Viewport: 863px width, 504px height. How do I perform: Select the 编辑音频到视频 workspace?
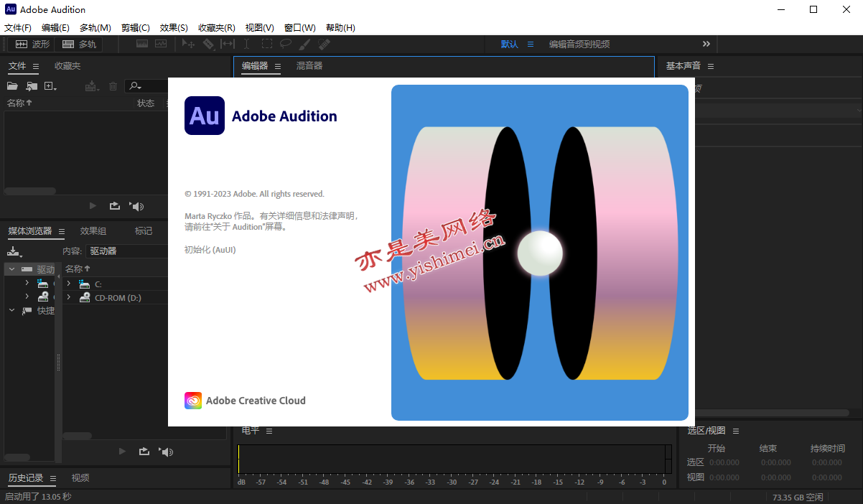click(579, 44)
